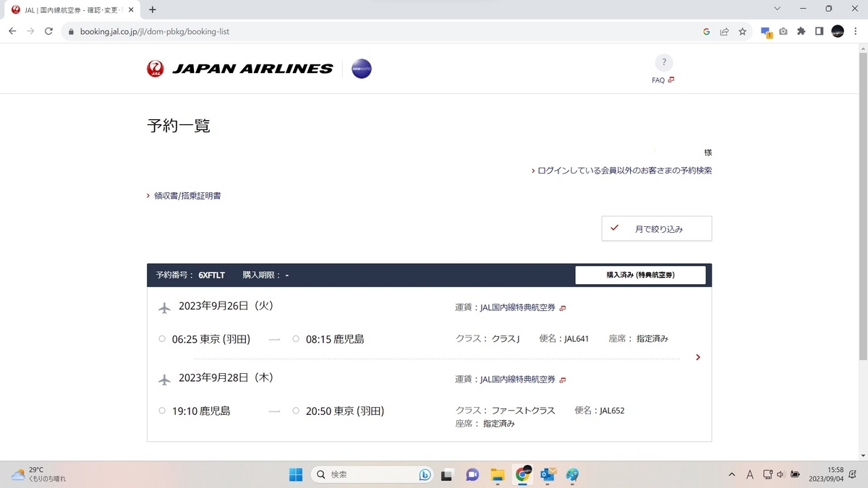
Task: Click the Chrome taskbar icon
Action: pos(523,475)
